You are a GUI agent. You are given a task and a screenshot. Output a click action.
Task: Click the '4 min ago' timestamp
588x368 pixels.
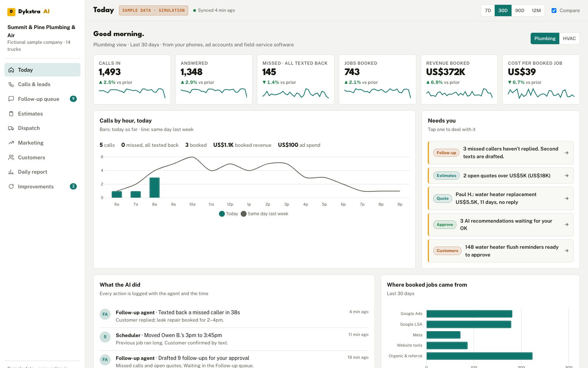pyautogui.click(x=359, y=312)
